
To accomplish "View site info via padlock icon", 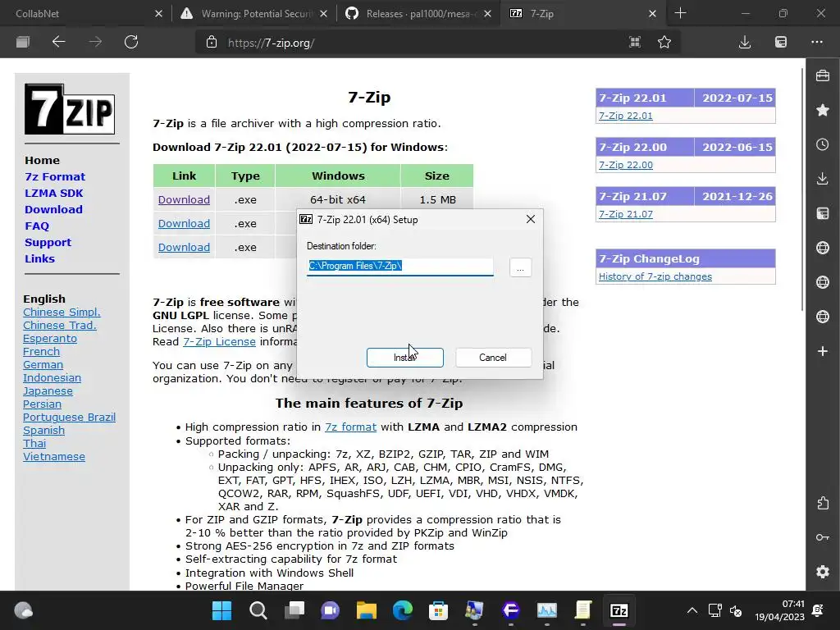I will click(x=212, y=43).
